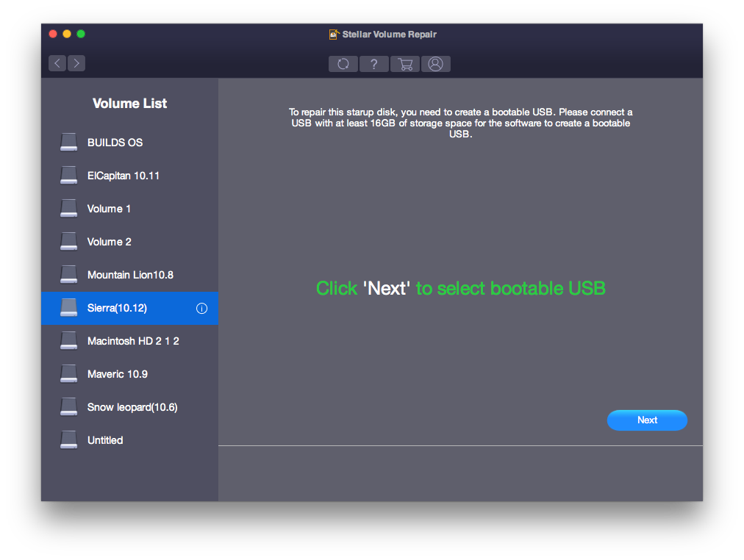Open help with the question mark icon

(x=374, y=64)
